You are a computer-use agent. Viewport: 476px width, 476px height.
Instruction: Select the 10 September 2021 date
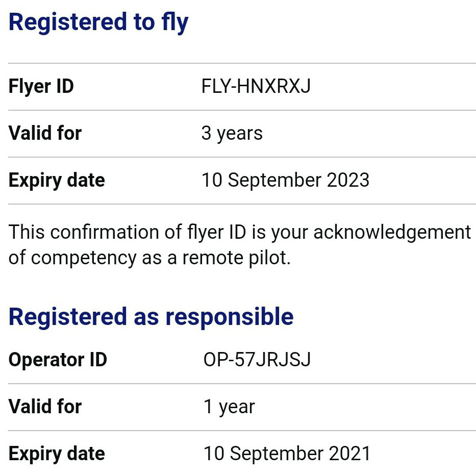click(x=287, y=454)
